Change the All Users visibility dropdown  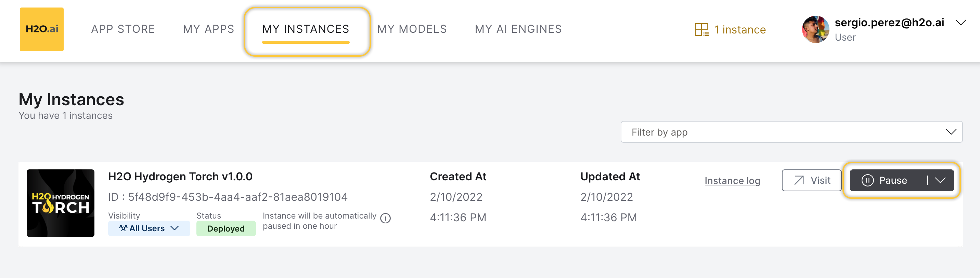pyautogui.click(x=149, y=228)
